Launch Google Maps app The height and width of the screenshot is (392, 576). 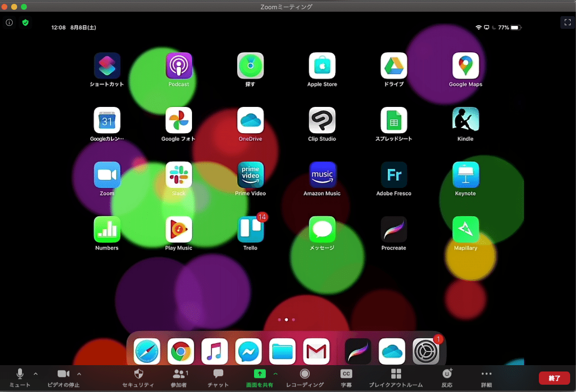click(466, 66)
